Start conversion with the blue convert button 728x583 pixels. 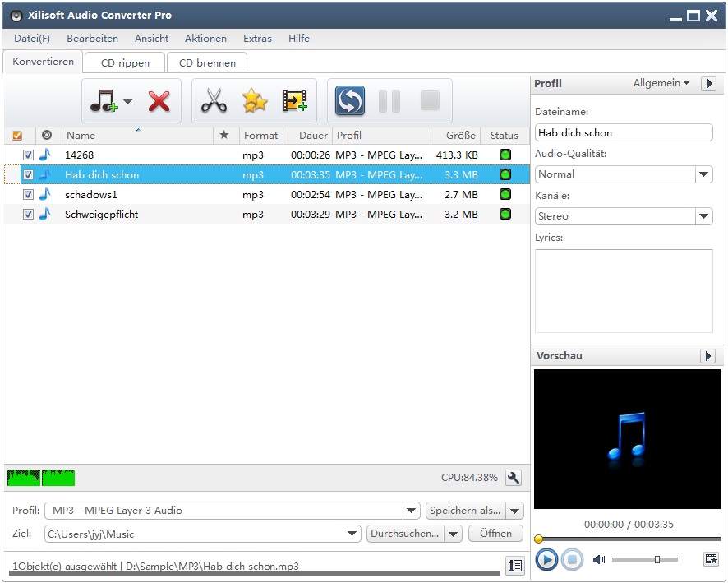[349, 101]
